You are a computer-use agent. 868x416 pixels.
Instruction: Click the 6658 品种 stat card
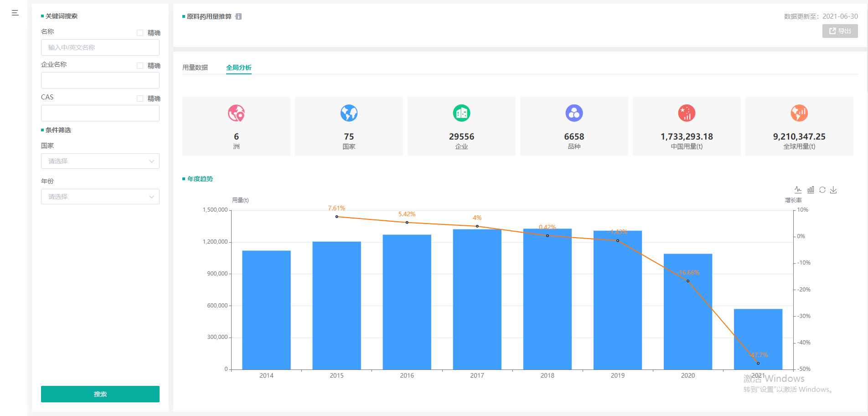(x=574, y=126)
